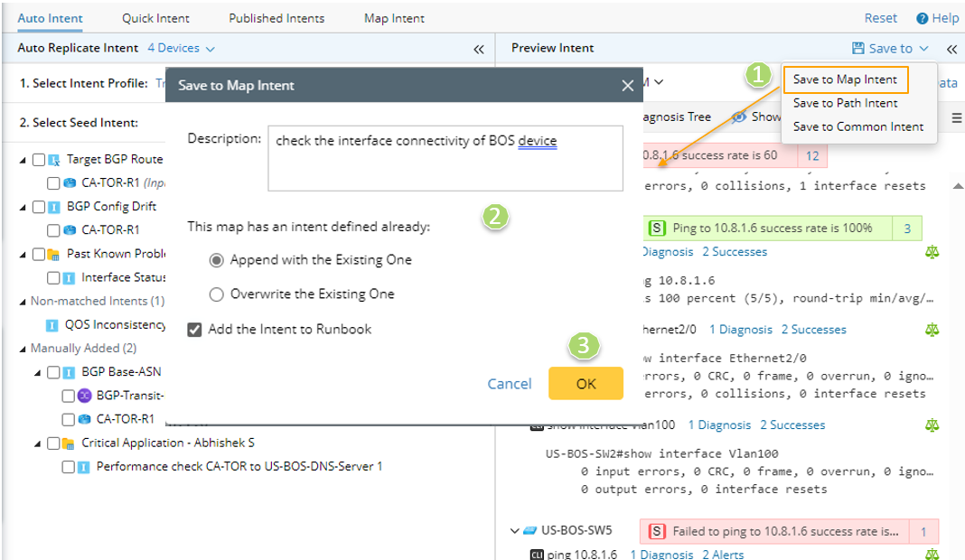Screen dimensions: 965x560
Task: Select Overwrite the Existing One option
Action: coord(217,294)
